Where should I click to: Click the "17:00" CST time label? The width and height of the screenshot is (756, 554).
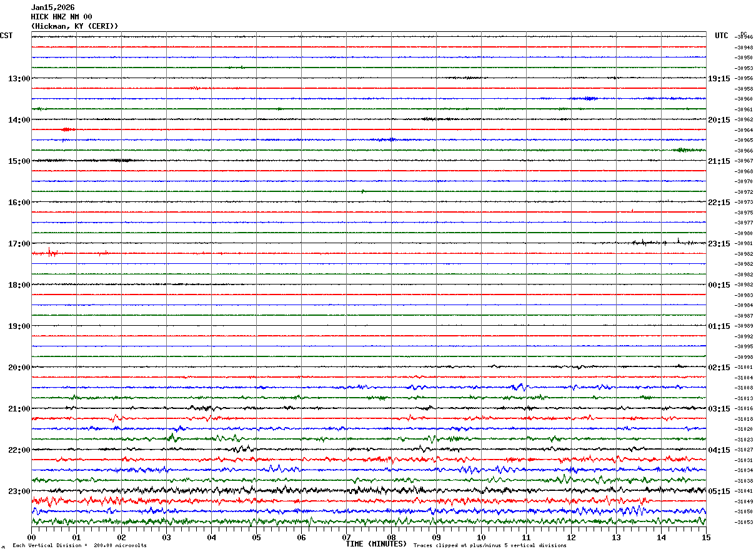pos(19,244)
